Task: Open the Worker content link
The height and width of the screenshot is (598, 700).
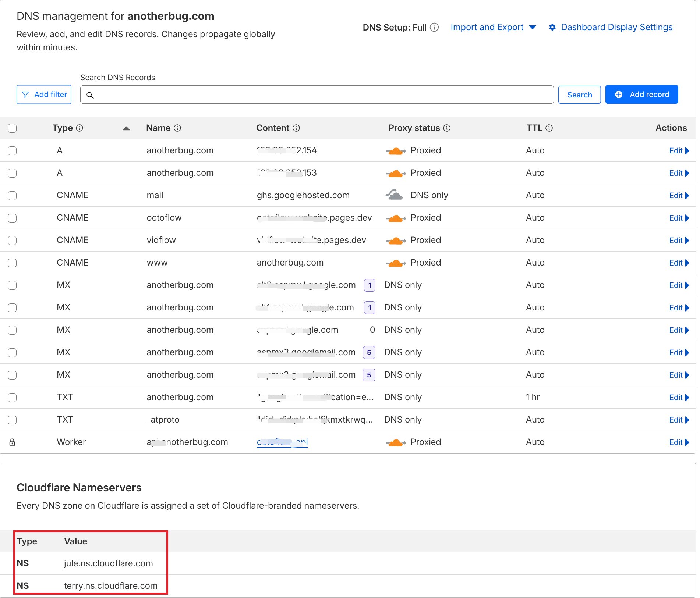Action: click(x=282, y=442)
